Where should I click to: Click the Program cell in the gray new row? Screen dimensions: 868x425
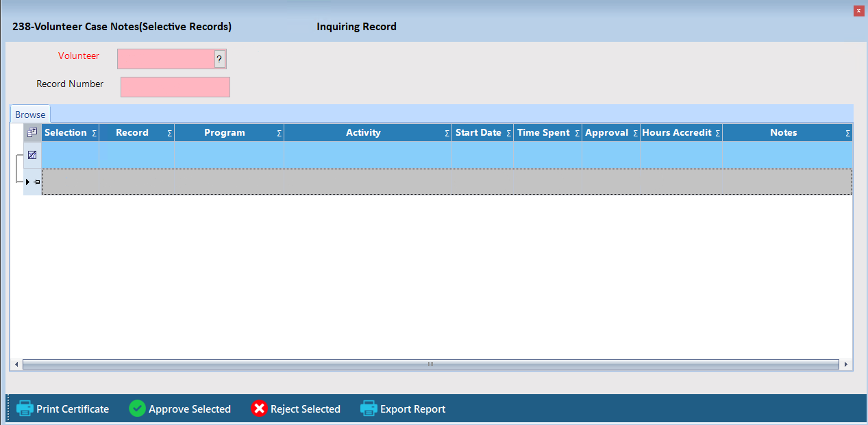click(x=229, y=182)
